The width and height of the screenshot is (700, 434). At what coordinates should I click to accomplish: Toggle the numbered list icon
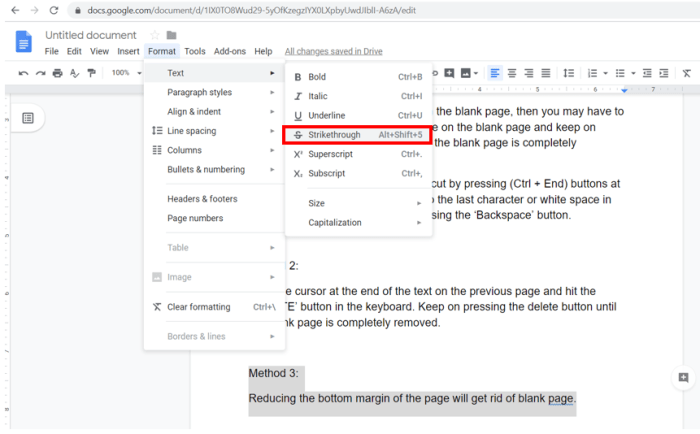pyautogui.click(x=592, y=73)
